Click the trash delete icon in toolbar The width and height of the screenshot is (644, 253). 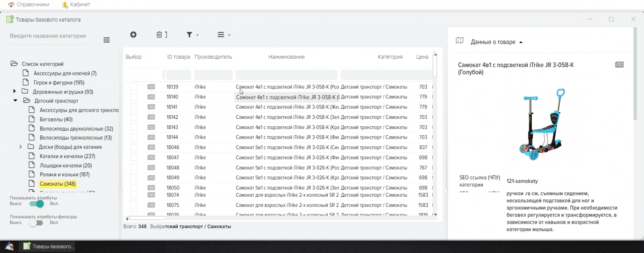(x=159, y=35)
